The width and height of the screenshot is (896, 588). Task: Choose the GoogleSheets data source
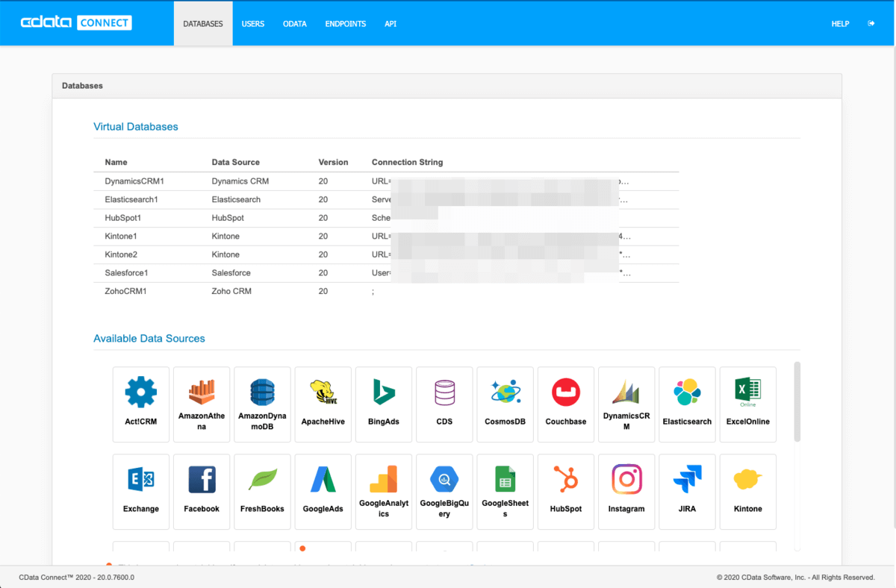pos(505,492)
